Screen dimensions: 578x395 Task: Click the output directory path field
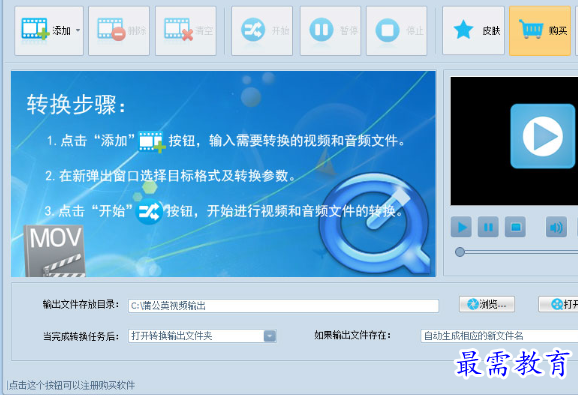coord(283,306)
